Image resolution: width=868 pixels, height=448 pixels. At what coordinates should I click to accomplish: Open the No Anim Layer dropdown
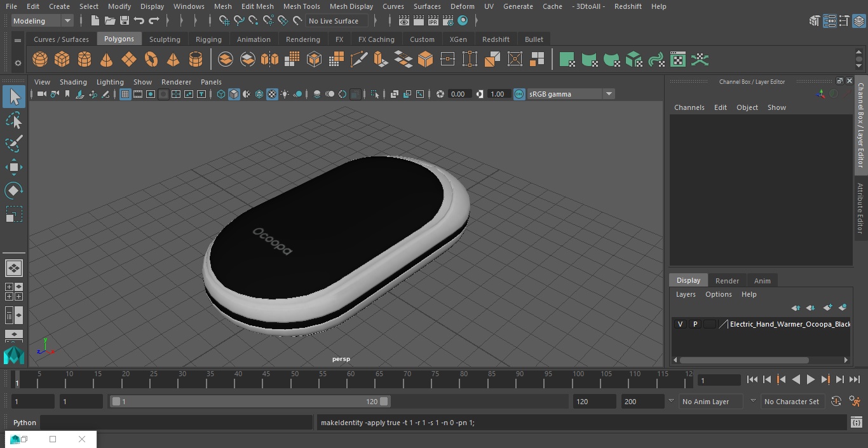point(712,402)
